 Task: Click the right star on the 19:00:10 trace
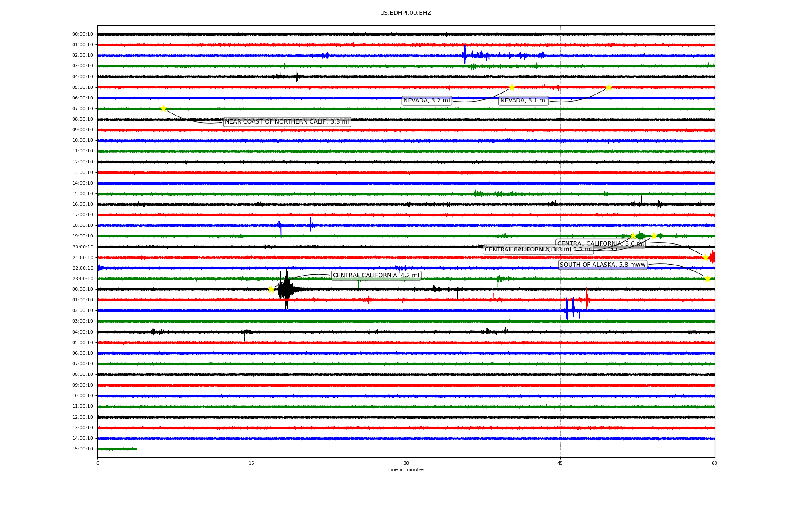[654, 236]
